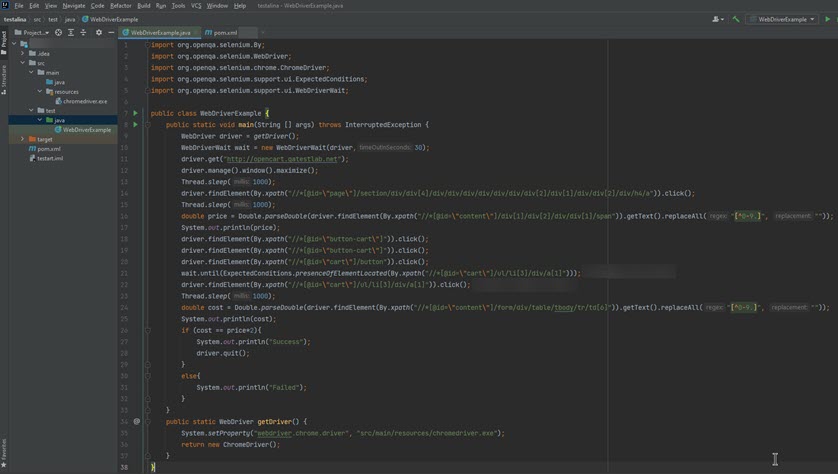Select chromedriver.exe in project tree
The height and width of the screenshot is (474, 838).
[x=81, y=101]
